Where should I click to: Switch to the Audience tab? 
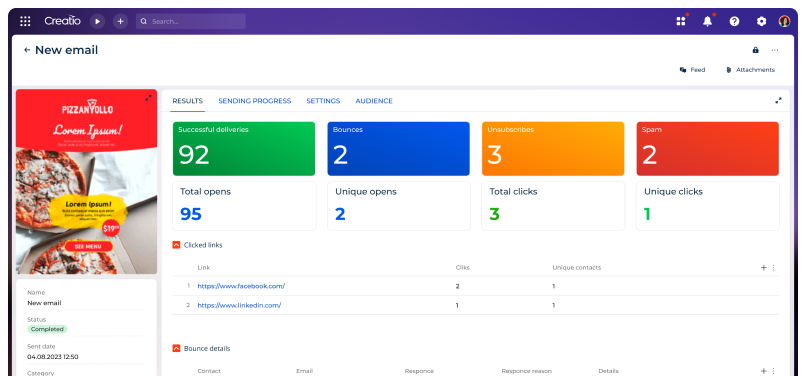pos(374,101)
